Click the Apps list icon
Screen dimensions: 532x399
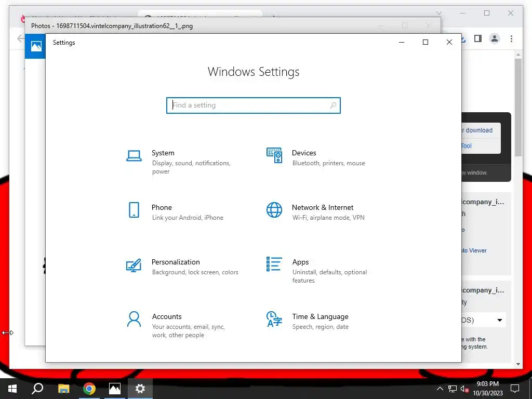click(x=274, y=264)
